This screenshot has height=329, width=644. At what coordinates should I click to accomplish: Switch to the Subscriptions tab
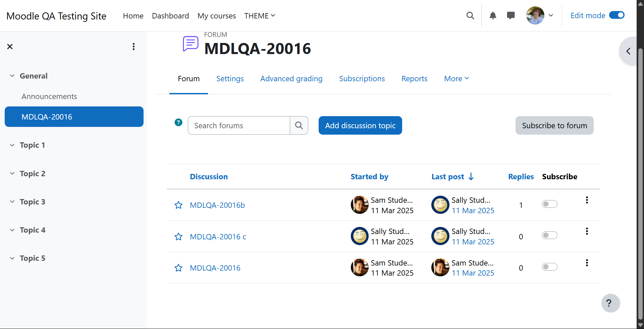tap(362, 79)
